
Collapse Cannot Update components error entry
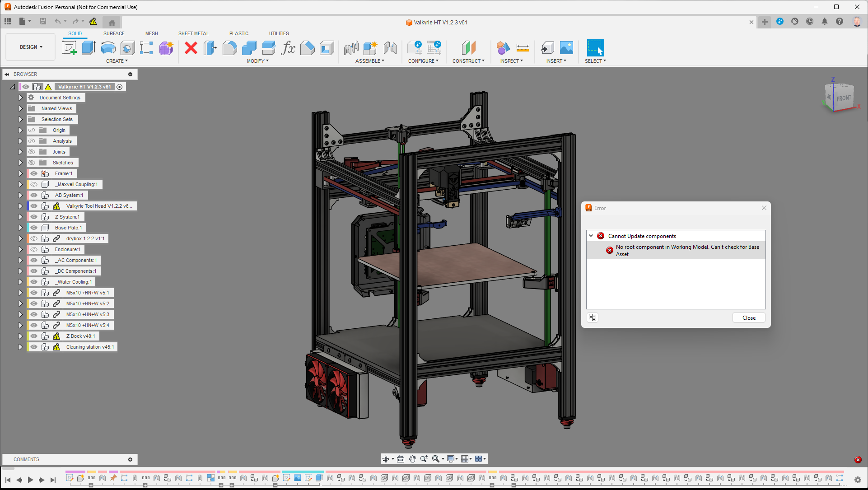pyautogui.click(x=591, y=236)
